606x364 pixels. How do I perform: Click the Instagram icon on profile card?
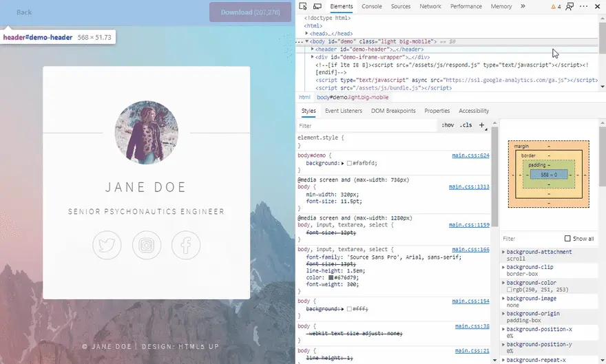(x=147, y=245)
